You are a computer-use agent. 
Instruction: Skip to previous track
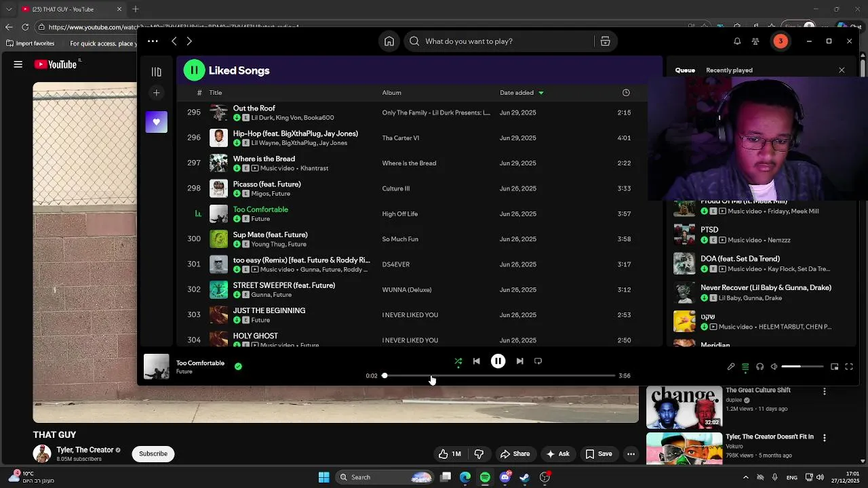[477, 361]
